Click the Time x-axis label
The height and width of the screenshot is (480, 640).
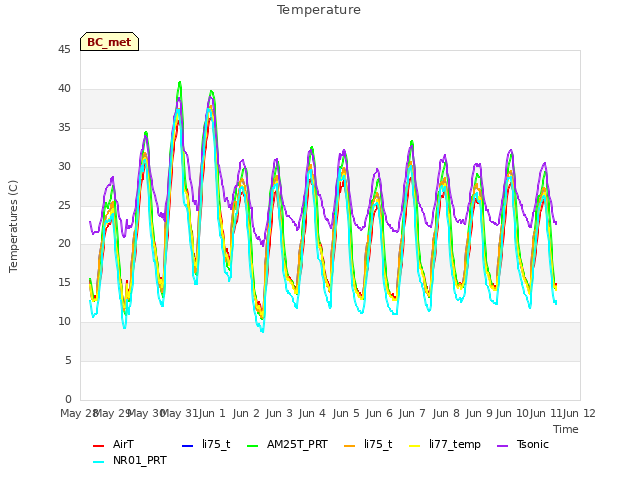[566, 429]
